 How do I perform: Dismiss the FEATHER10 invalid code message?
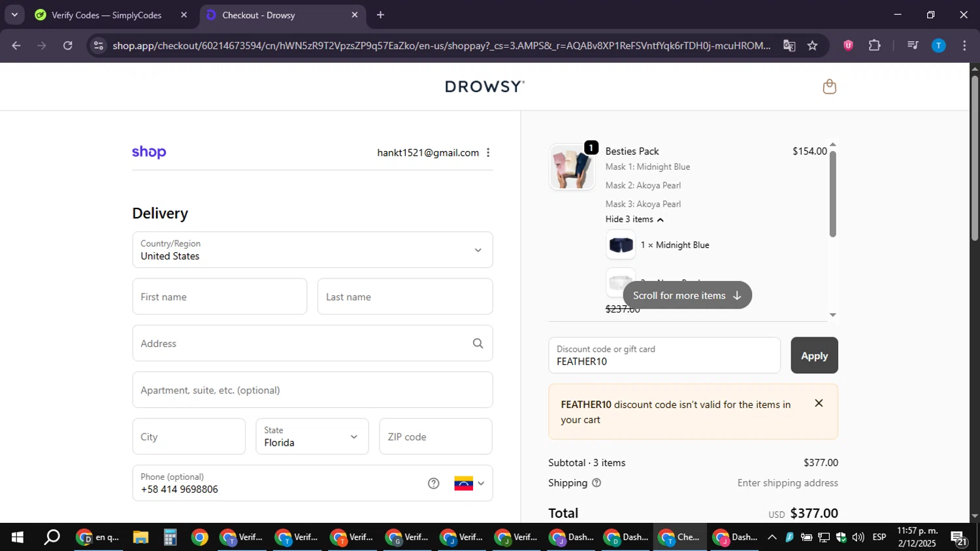tap(819, 403)
